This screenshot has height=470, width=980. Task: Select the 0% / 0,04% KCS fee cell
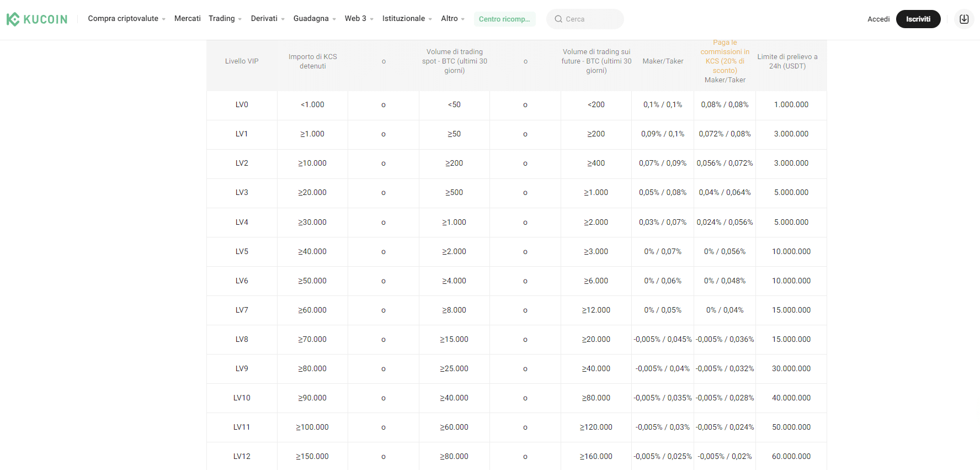(x=725, y=310)
